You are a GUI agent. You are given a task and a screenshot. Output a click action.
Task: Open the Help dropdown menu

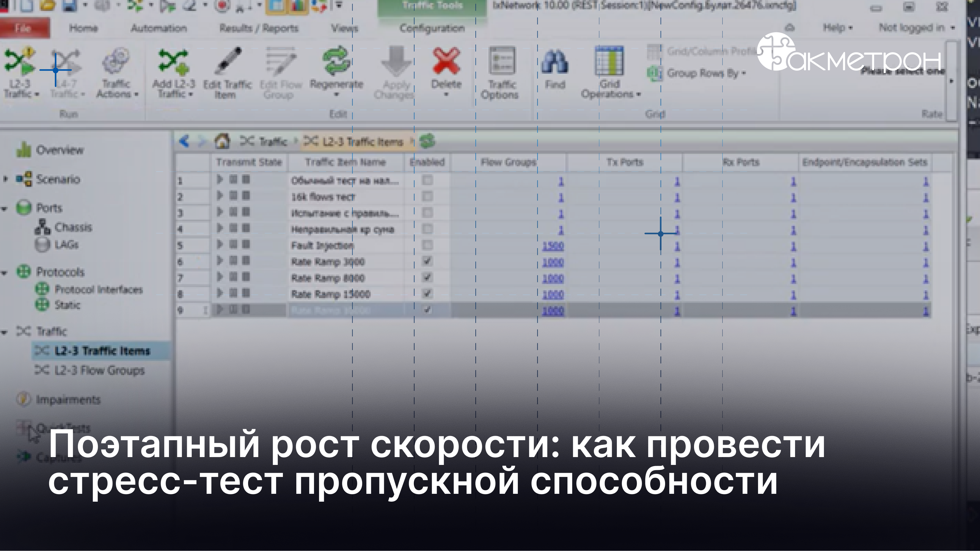click(x=838, y=28)
